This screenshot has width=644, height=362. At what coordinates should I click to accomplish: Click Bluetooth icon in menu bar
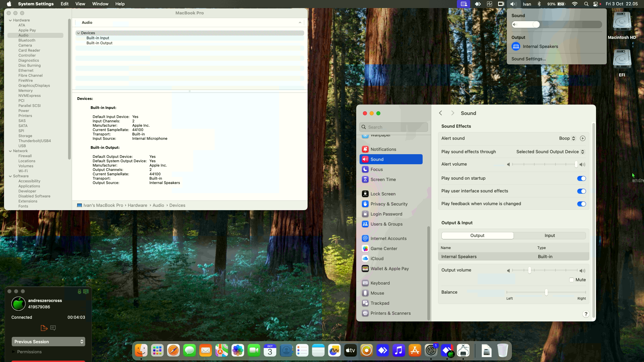539,4
